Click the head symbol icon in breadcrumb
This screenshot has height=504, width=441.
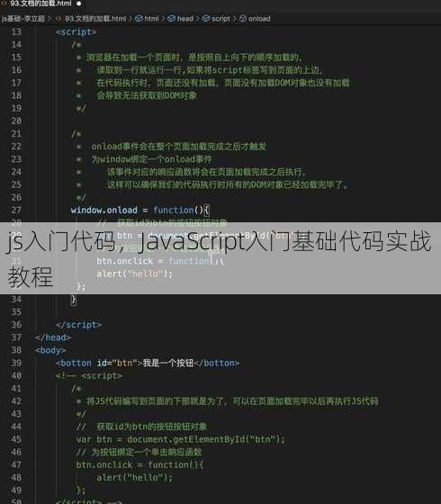click(x=172, y=19)
